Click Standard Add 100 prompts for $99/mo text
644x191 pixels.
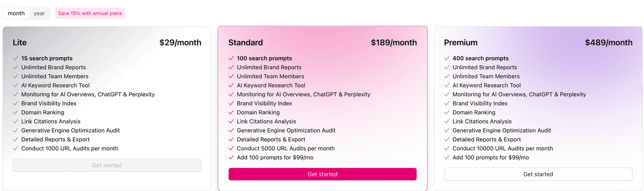tap(275, 158)
